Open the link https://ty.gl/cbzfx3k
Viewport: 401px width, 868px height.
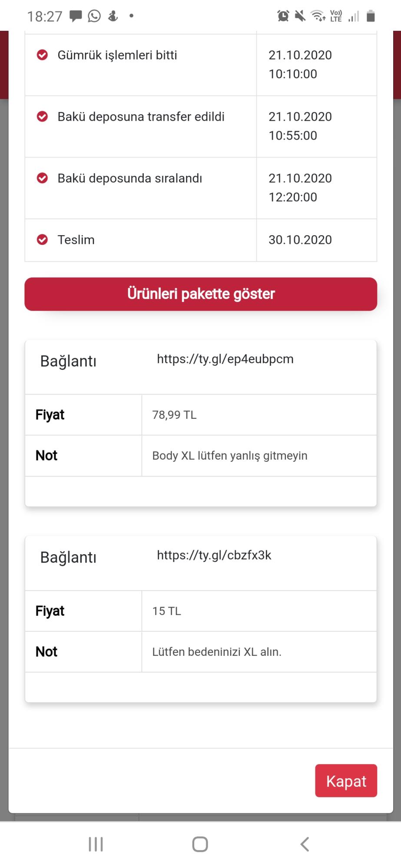(x=214, y=555)
